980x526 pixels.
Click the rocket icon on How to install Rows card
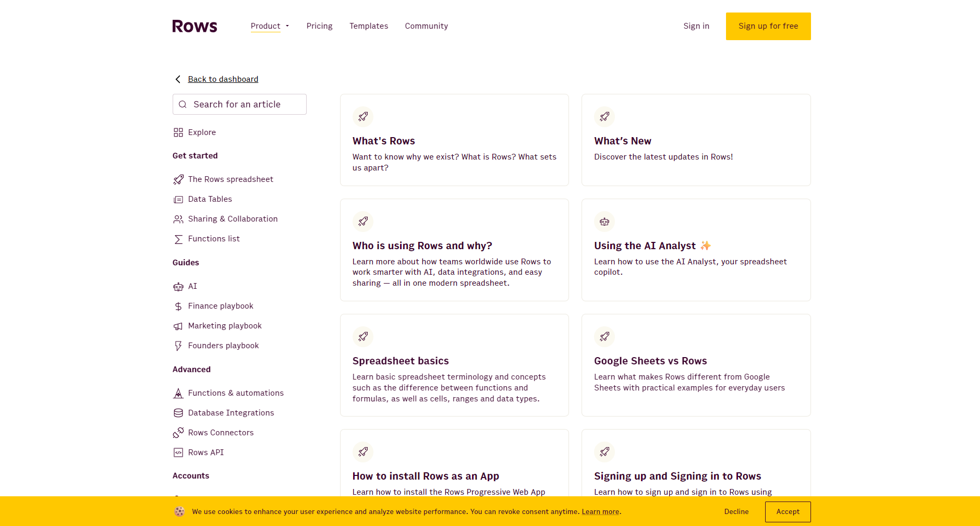tap(363, 452)
